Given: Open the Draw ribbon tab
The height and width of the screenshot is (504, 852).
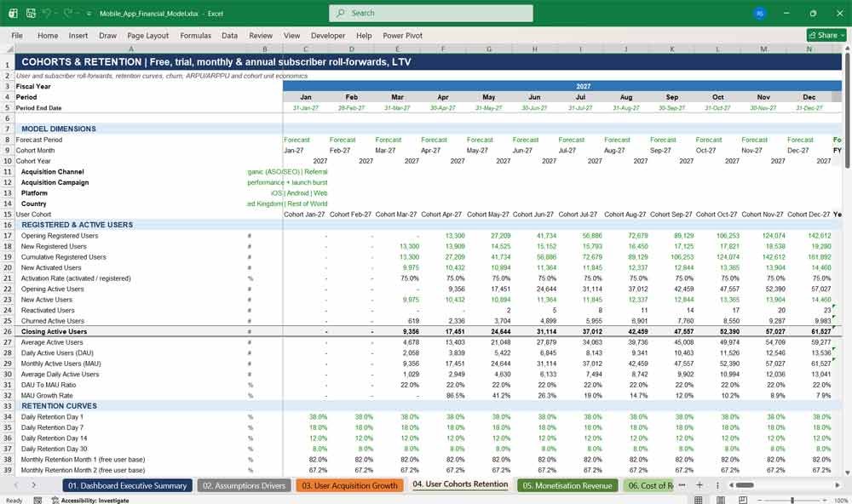Looking at the screenshot, I should click(107, 35).
